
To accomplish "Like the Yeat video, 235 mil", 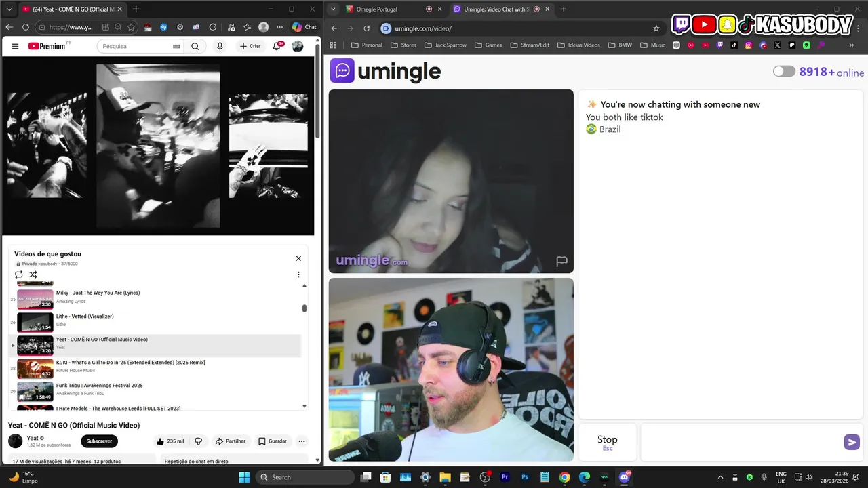I will [x=170, y=441].
